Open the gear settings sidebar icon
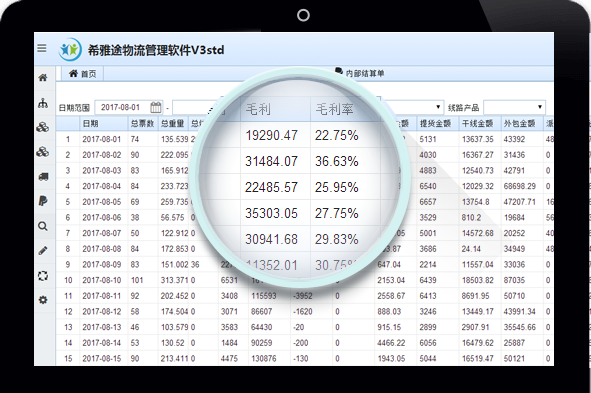591x393 pixels. point(43,300)
